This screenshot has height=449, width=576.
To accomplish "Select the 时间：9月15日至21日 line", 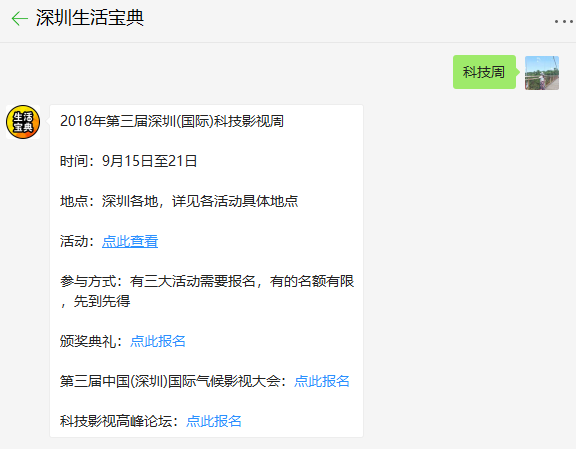I will tap(129, 161).
